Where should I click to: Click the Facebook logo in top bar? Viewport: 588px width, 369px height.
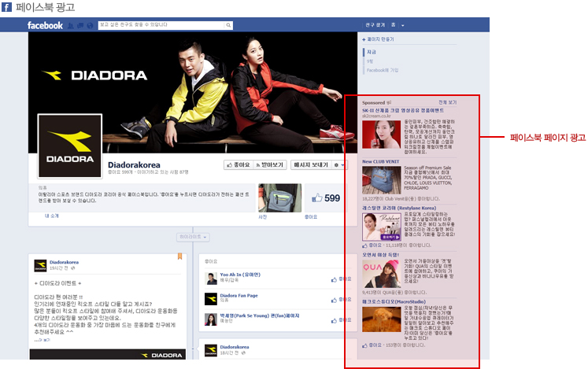click(45, 25)
